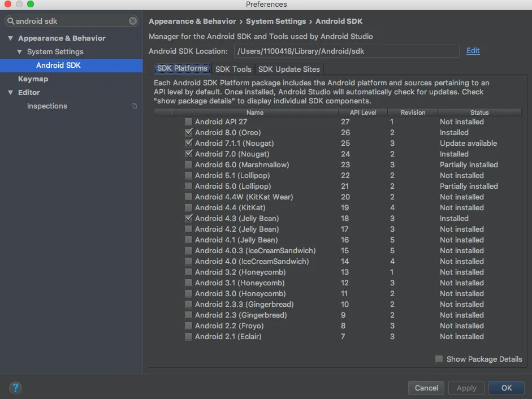Click System Settings in breadcrumb
This screenshot has height=399, width=532.
pos(276,21)
